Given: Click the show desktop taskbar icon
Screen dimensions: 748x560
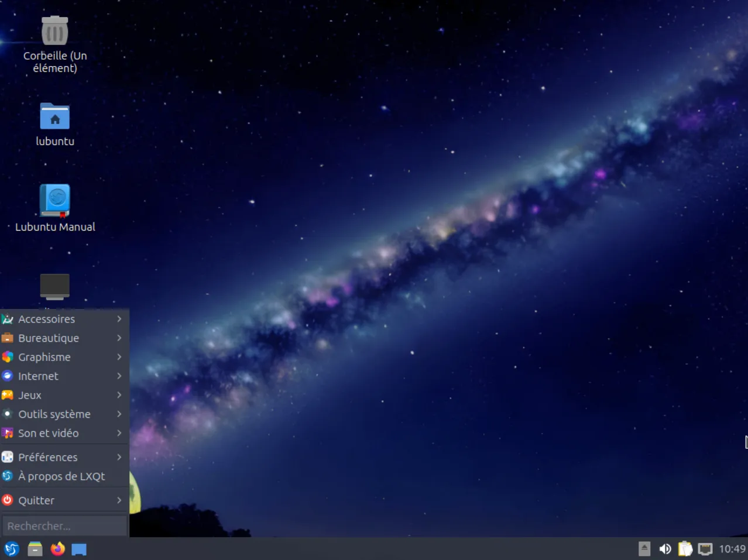Looking at the screenshot, I should [x=79, y=549].
